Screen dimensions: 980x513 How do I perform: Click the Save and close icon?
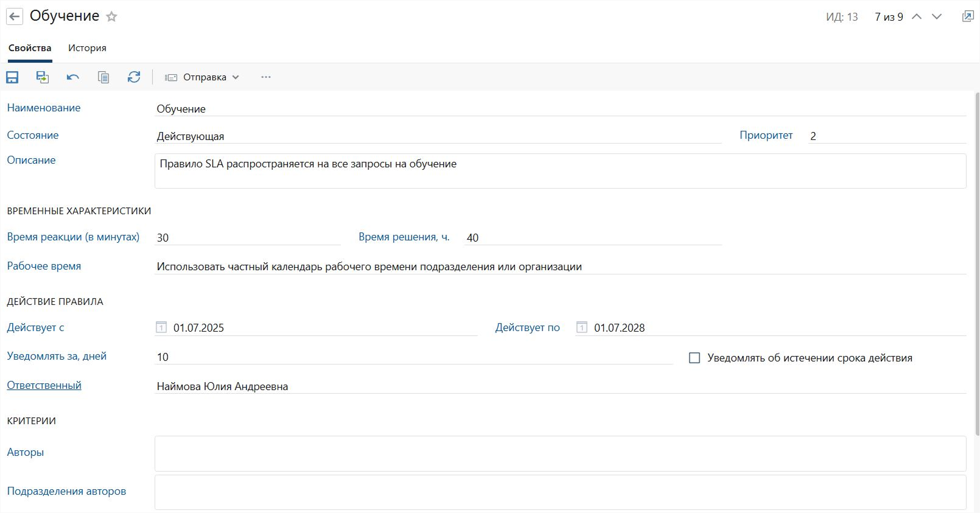pyautogui.click(x=43, y=77)
